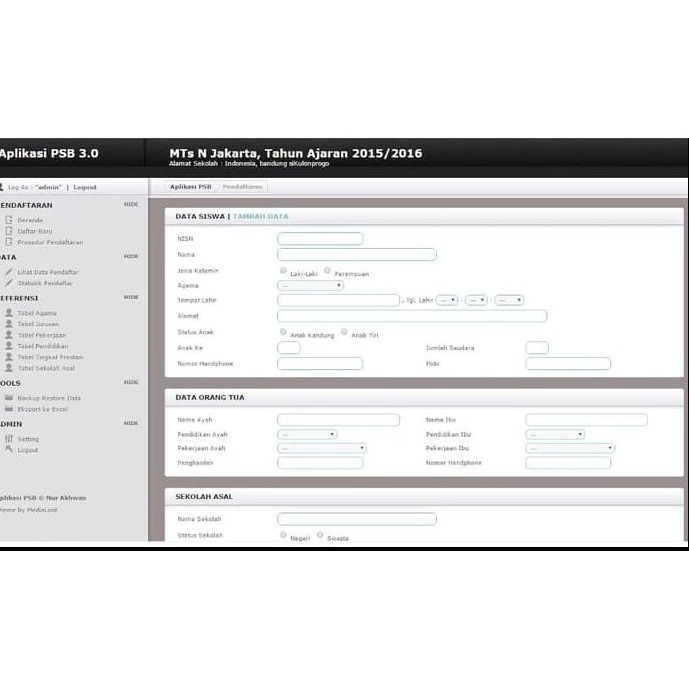
Task: Switch to the Aplikasi PSB breadcrumb tab
Action: coord(190,187)
